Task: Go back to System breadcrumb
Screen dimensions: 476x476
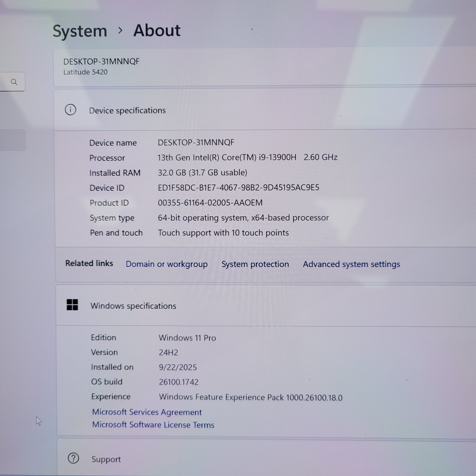Action: point(80,31)
